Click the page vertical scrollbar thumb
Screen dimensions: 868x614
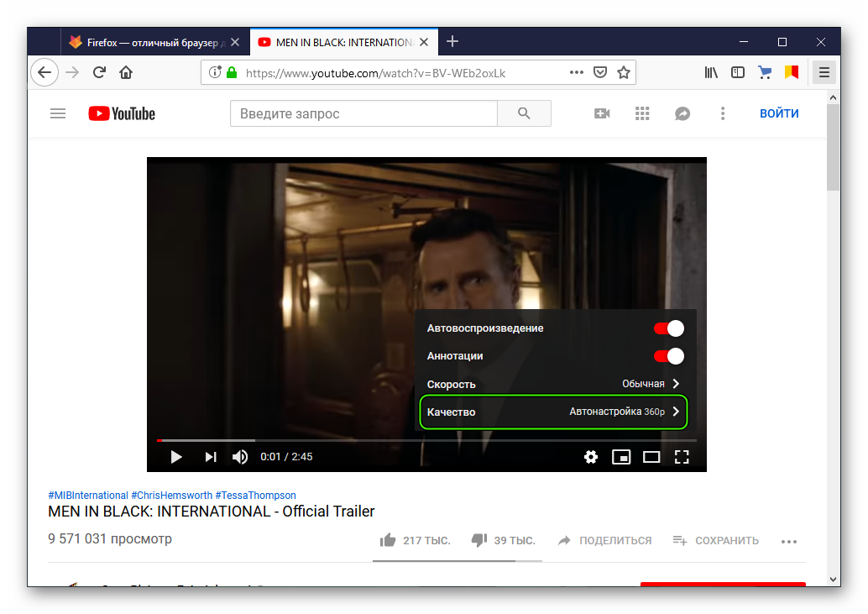point(833,147)
